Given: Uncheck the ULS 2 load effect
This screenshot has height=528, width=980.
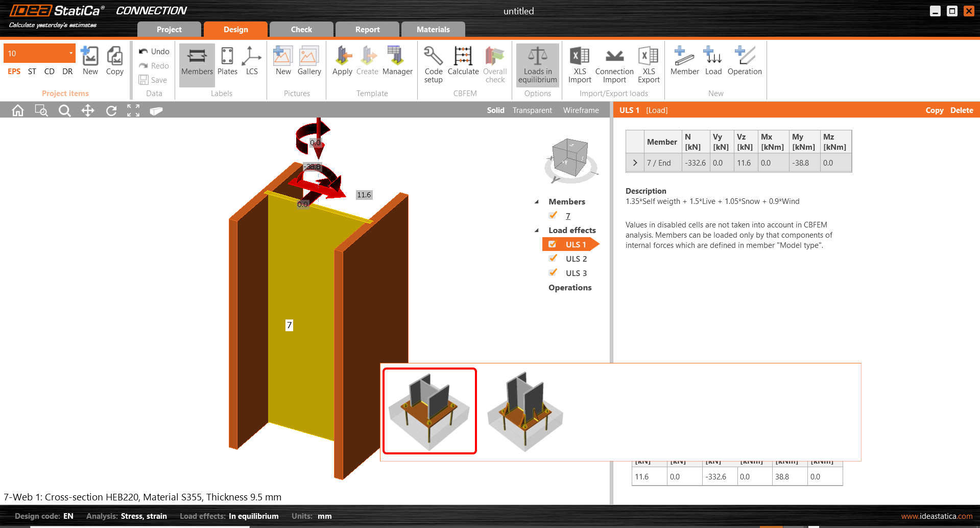Looking at the screenshot, I should pos(553,259).
